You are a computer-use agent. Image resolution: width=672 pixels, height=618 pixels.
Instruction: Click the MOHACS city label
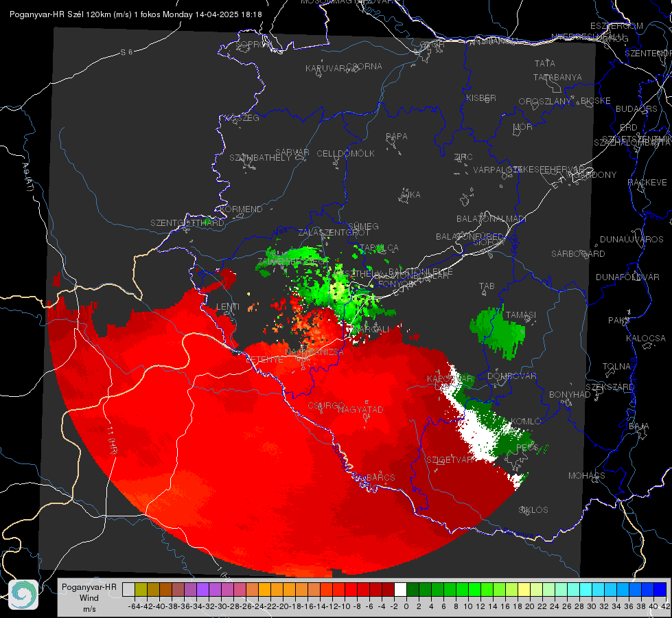click(x=587, y=476)
